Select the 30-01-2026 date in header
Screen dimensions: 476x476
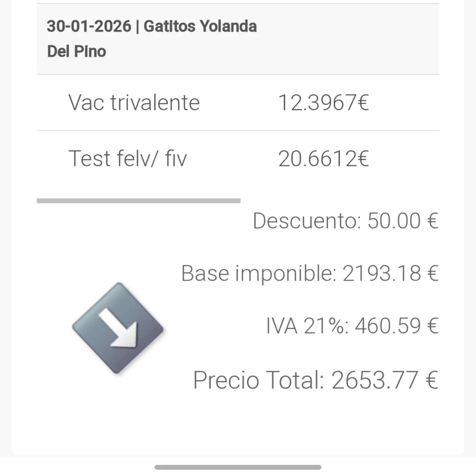[x=89, y=26]
